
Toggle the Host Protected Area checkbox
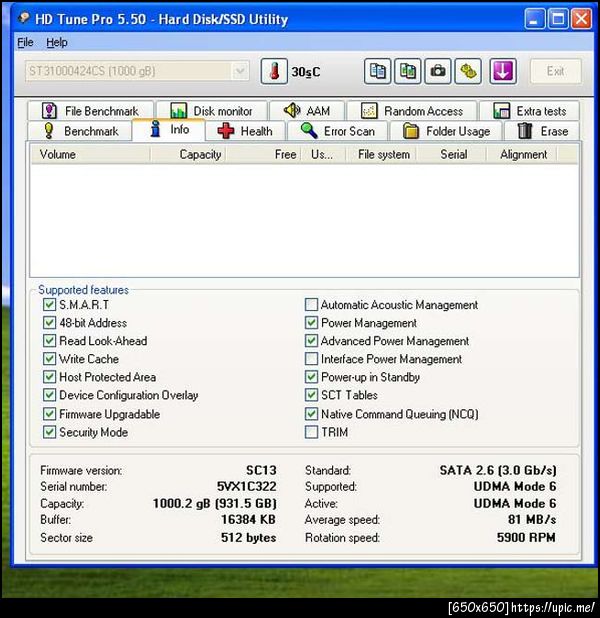tap(49, 377)
